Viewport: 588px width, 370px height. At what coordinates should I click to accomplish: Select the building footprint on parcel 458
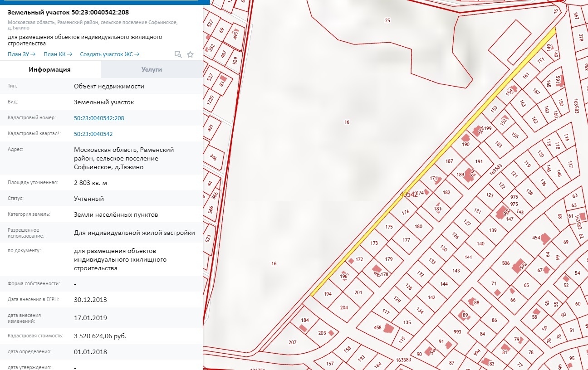[x=388, y=328]
